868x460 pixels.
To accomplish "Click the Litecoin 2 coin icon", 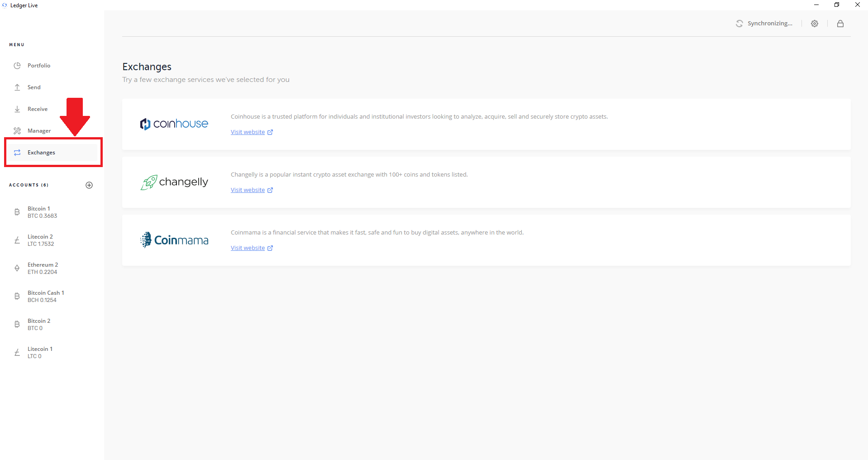I will pyautogui.click(x=17, y=240).
